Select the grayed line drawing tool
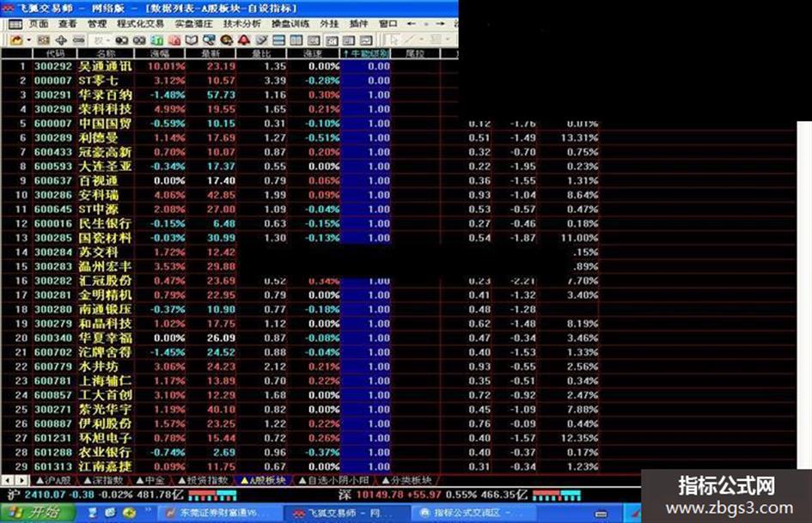This screenshot has height=523, width=812. (410, 40)
